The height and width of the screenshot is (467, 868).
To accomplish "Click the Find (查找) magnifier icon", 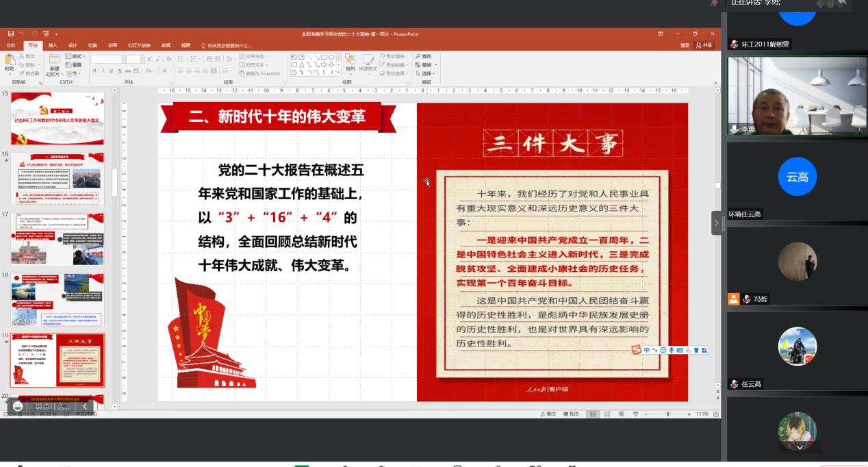I will pyautogui.click(x=418, y=56).
